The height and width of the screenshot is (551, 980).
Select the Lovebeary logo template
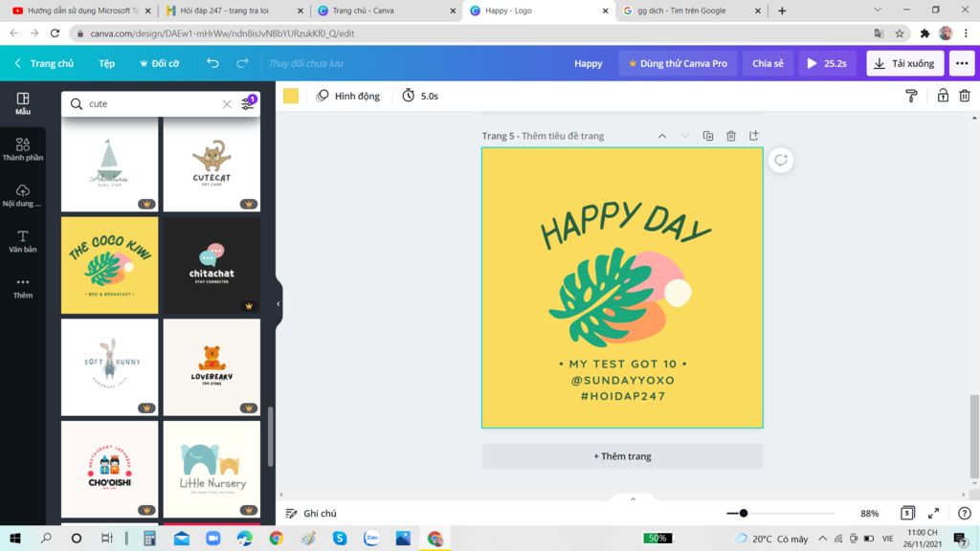[x=212, y=366]
